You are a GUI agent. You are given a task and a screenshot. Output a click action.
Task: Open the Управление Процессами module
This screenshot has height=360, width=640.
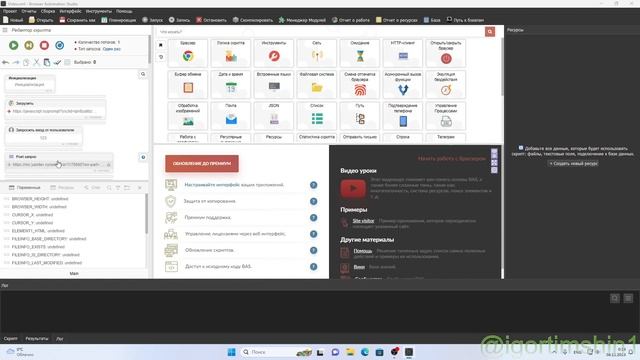pyautogui.click(x=446, y=116)
